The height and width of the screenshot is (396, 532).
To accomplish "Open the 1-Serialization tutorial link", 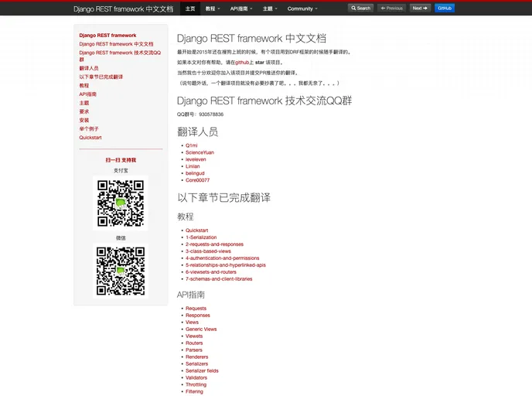I will click(x=201, y=237).
